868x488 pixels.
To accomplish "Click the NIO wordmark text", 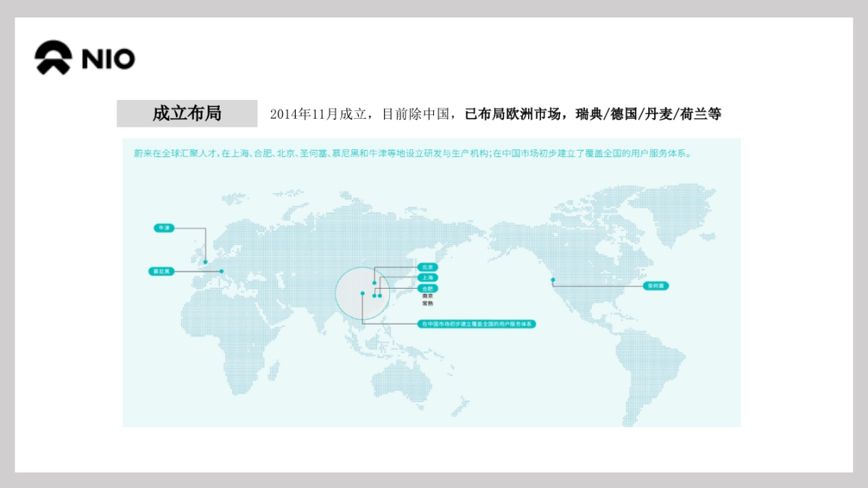I will pyautogui.click(x=109, y=59).
